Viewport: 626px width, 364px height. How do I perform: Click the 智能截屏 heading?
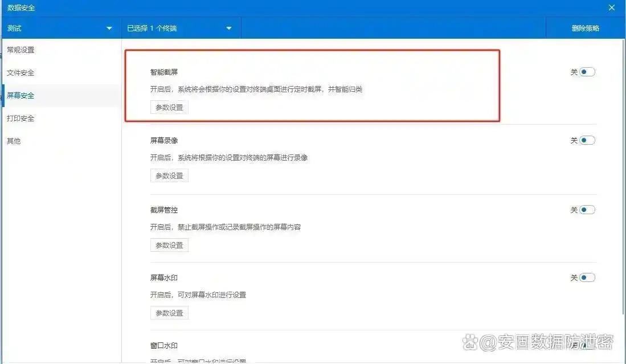coord(163,72)
